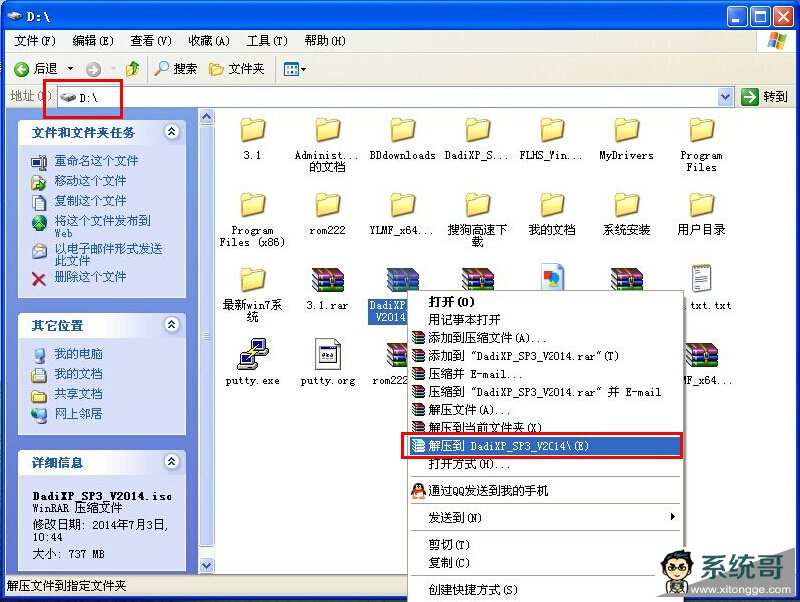Click 以电子邮件形式发送此文件 link
The height and width of the screenshot is (602, 800).
[108, 254]
